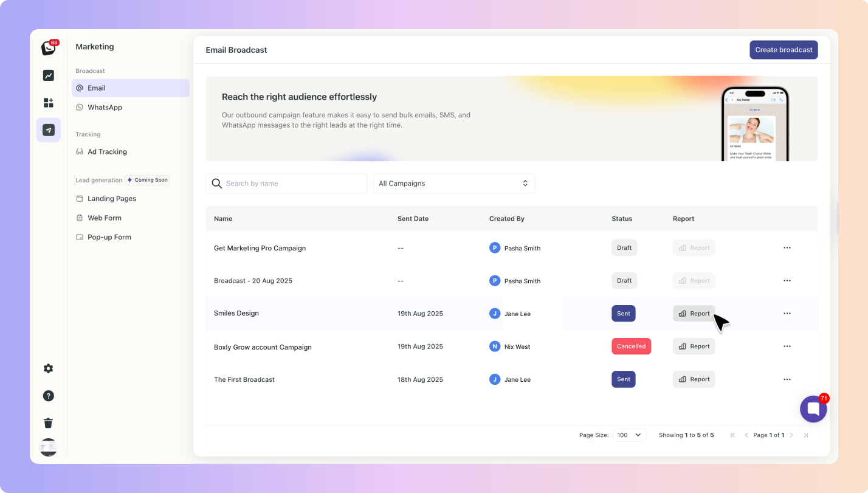Click Jane Lee avatar in Smiles Design row

coord(495,314)
